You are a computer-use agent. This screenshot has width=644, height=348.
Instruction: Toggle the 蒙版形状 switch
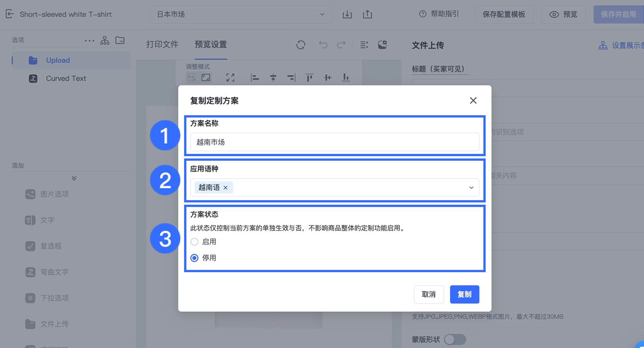pos(455,339)
